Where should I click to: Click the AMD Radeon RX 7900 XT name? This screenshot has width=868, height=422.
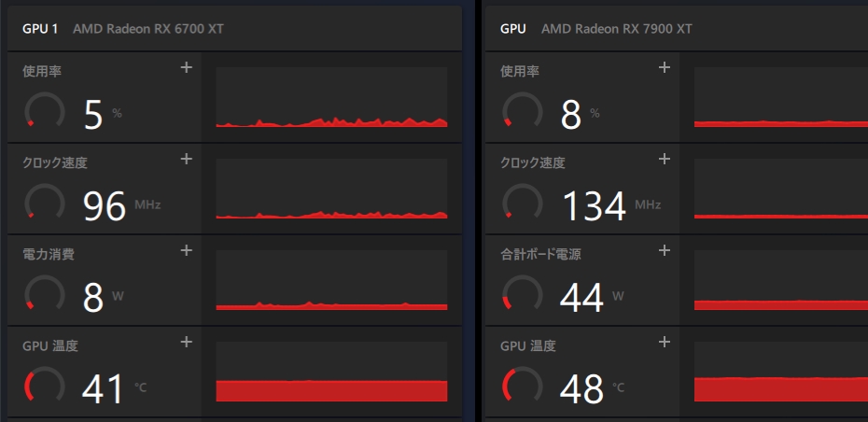[x=617, y=29]
